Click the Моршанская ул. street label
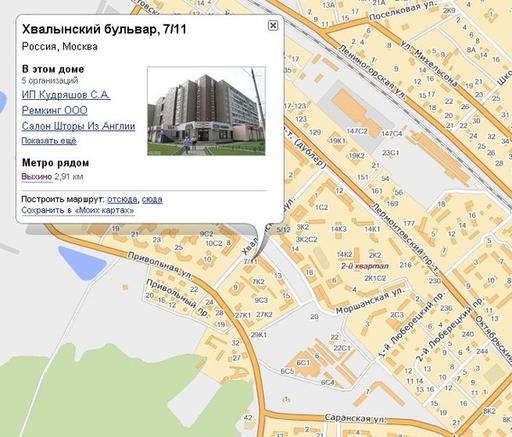The height and width of the screenshot is (437, 512). click(x=369, y=301)
